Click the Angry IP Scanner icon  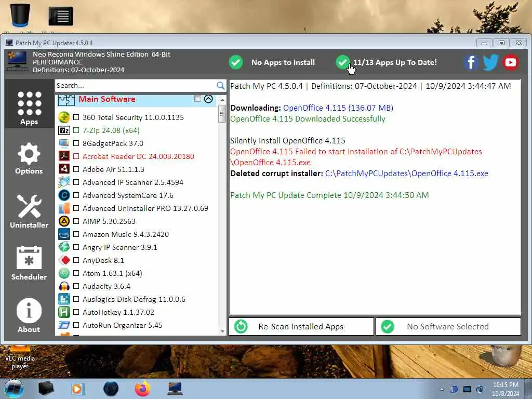tap(64, 247)
